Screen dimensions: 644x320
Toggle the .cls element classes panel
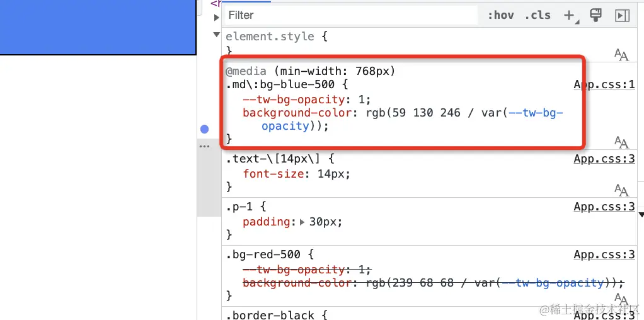coord(538,15)
